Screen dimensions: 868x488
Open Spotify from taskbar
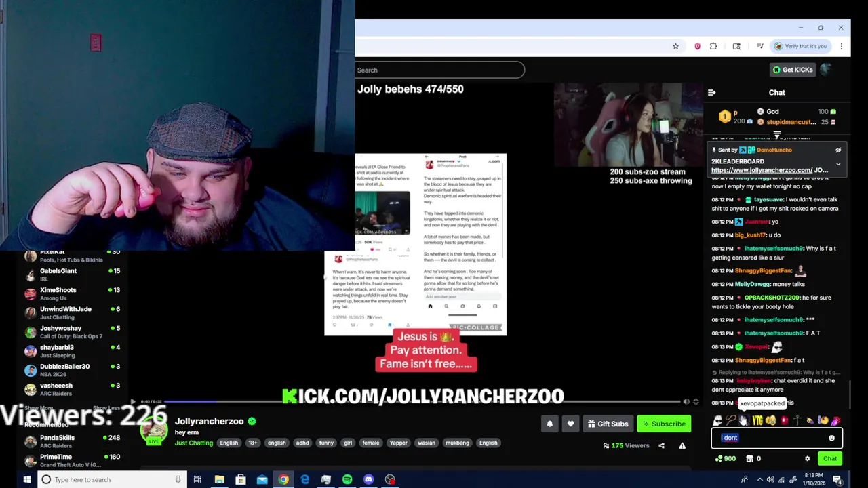(x=347, y=480)
